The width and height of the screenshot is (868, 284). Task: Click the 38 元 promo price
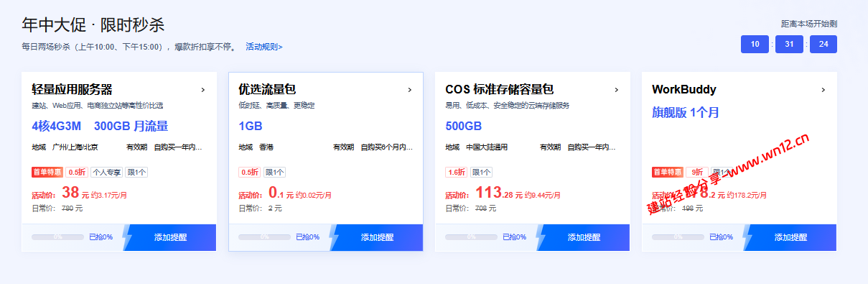pyautogui.click(x=75, y=193)
